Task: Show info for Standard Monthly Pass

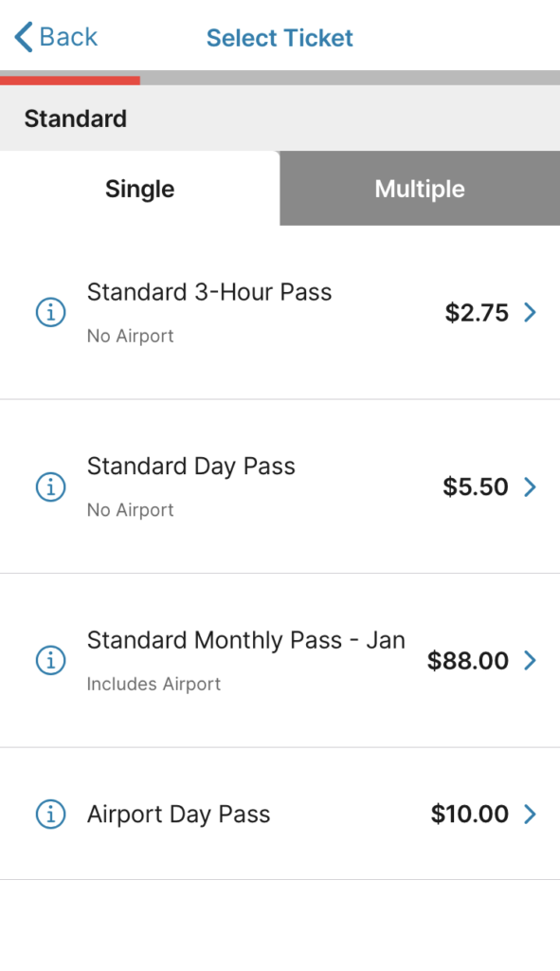Action: 51,660
